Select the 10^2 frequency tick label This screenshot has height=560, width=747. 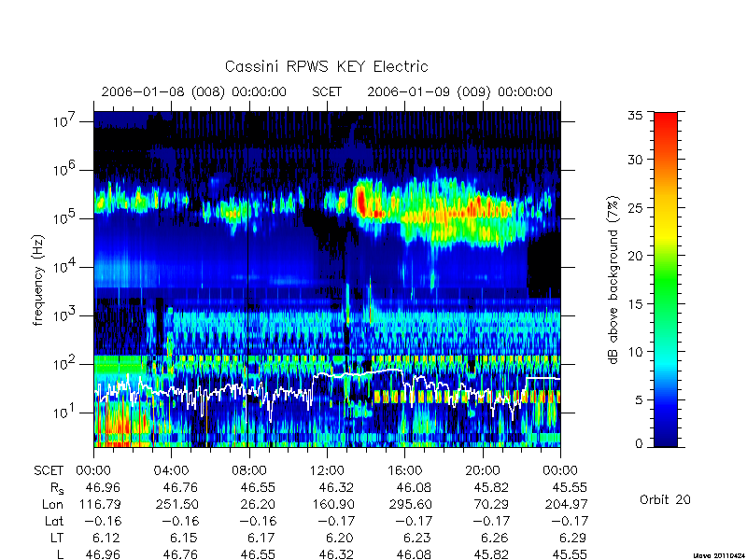65,363
